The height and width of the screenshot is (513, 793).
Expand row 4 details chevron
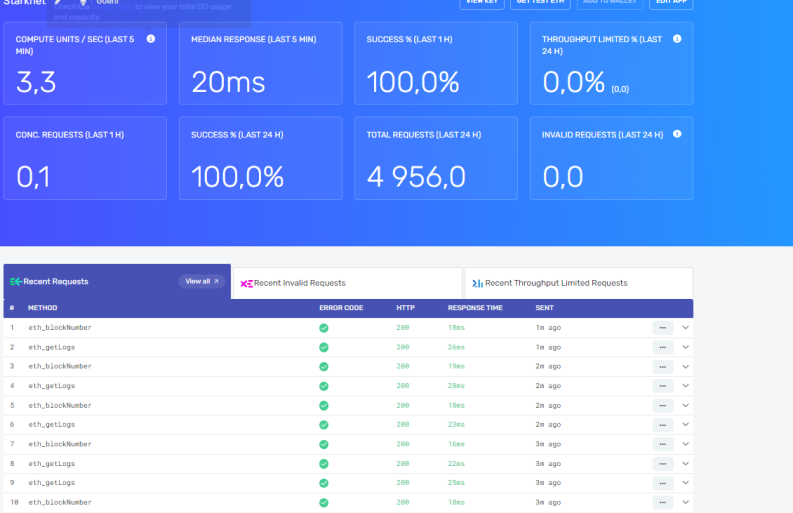[685, 386]
